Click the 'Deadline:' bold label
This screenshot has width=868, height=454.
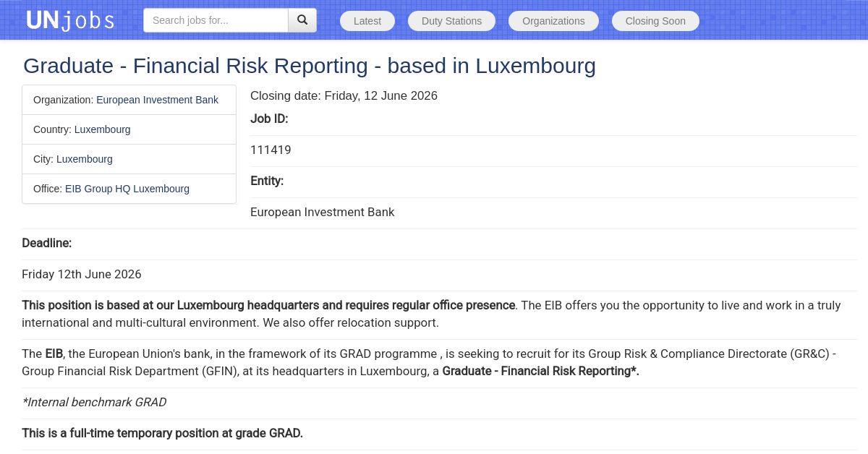pos(46,243)
